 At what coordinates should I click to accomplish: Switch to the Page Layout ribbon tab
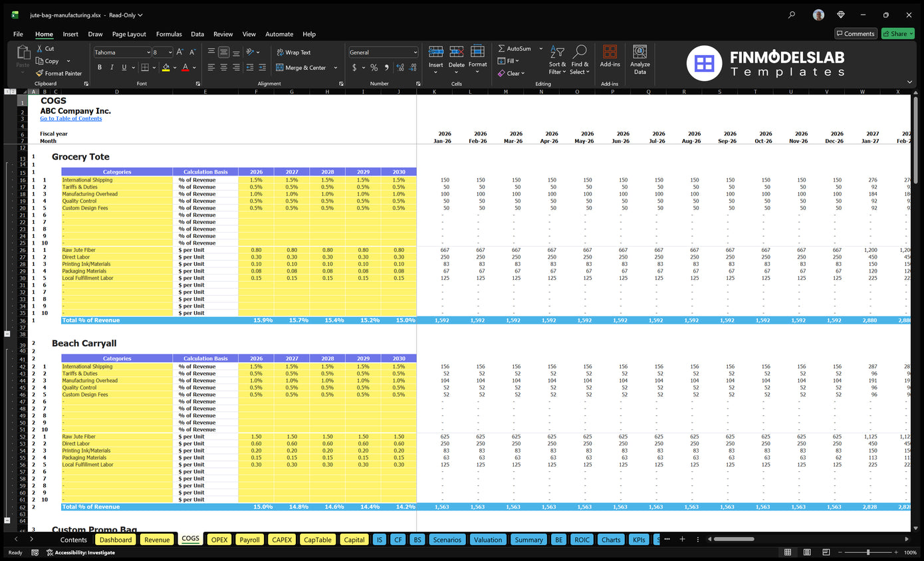(129, 34)
